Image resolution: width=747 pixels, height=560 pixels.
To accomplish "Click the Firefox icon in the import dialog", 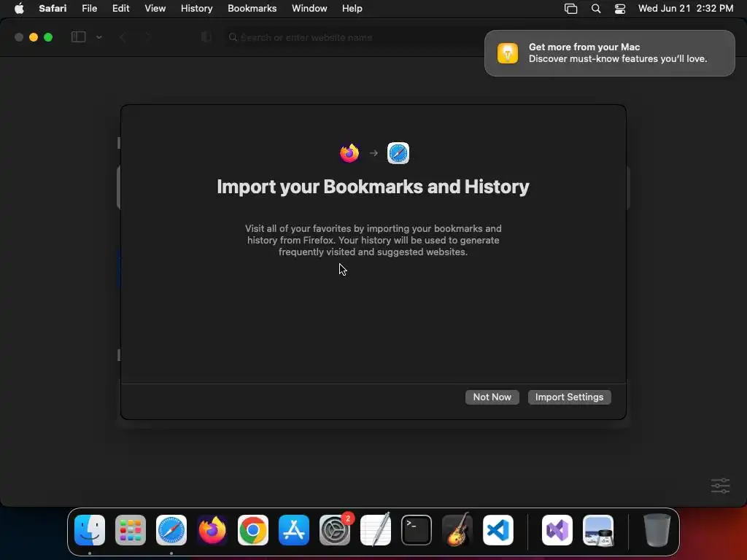I will (349, 153).
